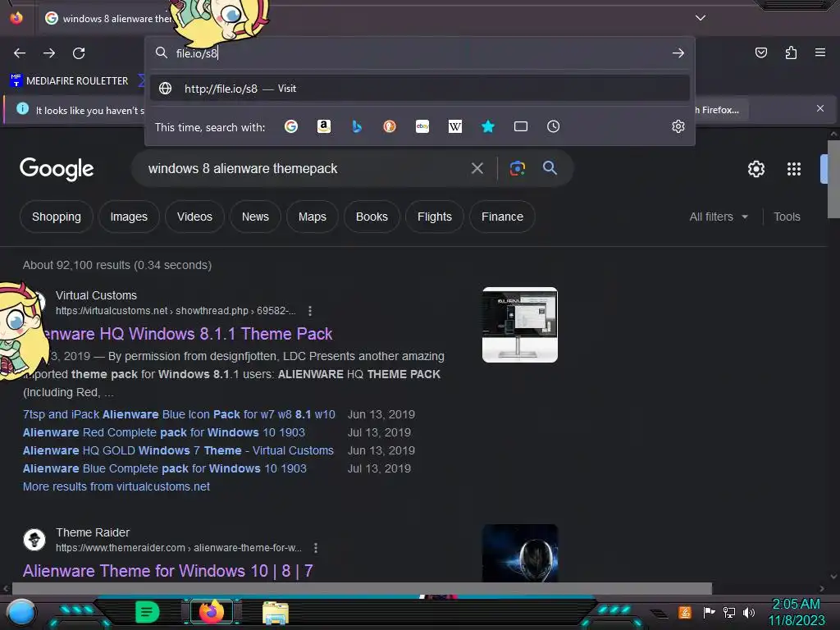The image size is (840, 630).
Task: Switch to Images results
Action: [129, 217]
